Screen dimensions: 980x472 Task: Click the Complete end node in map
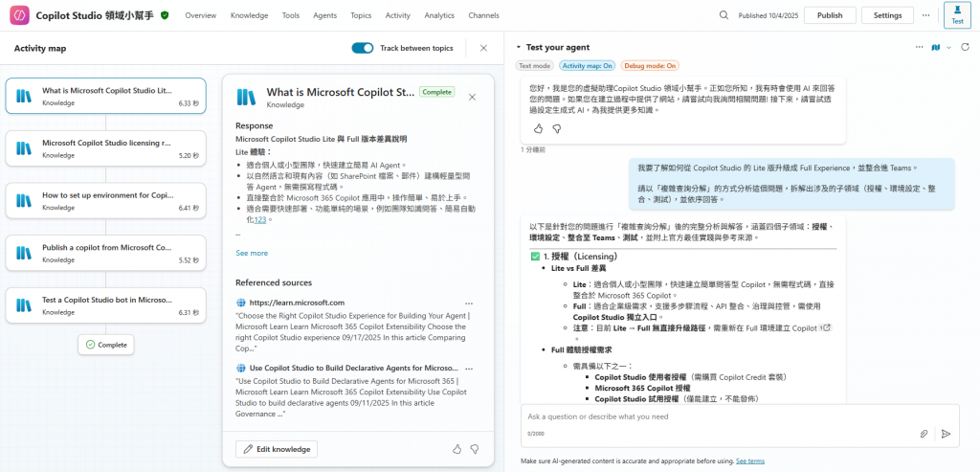pos(105,345)
